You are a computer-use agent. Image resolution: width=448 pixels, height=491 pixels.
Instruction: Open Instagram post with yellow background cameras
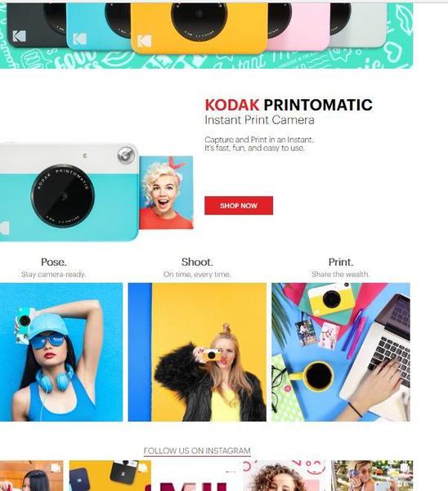[110, 475]
